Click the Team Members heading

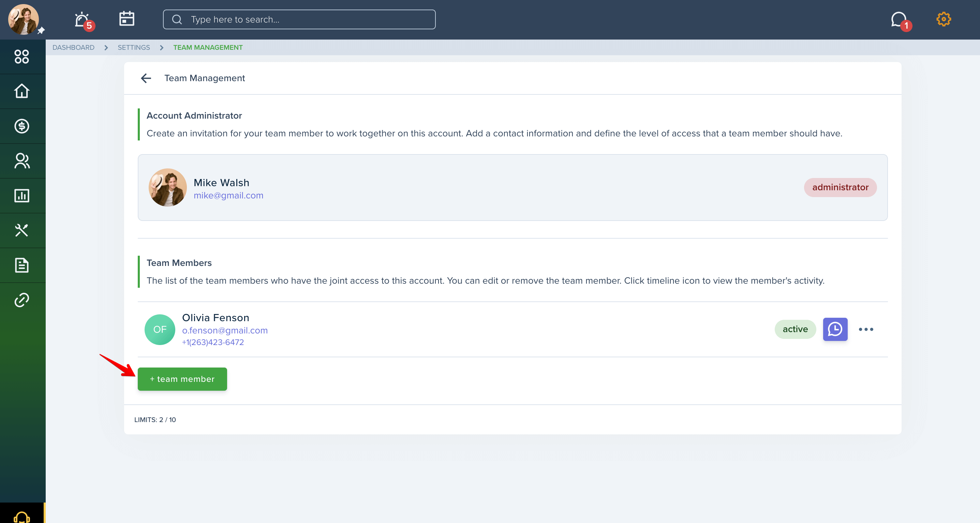coord(179,263)
